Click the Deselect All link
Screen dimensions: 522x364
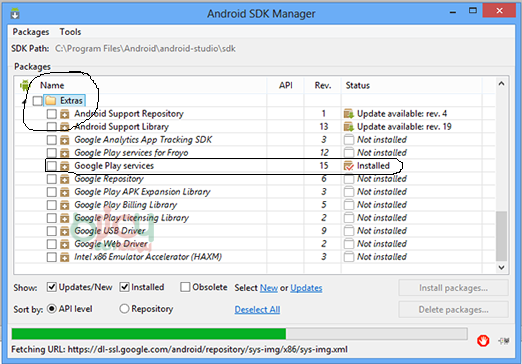[257, 310]
